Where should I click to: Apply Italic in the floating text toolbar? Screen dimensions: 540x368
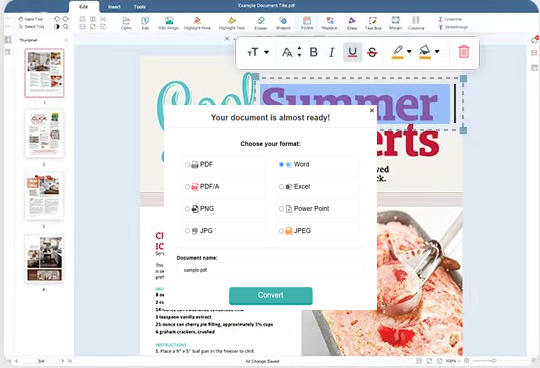332,52
